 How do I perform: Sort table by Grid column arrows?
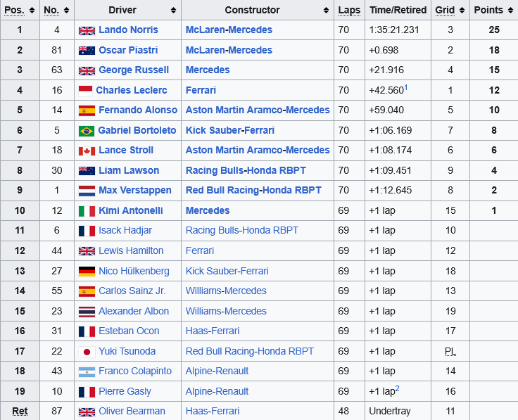click(x=462, y=11)
